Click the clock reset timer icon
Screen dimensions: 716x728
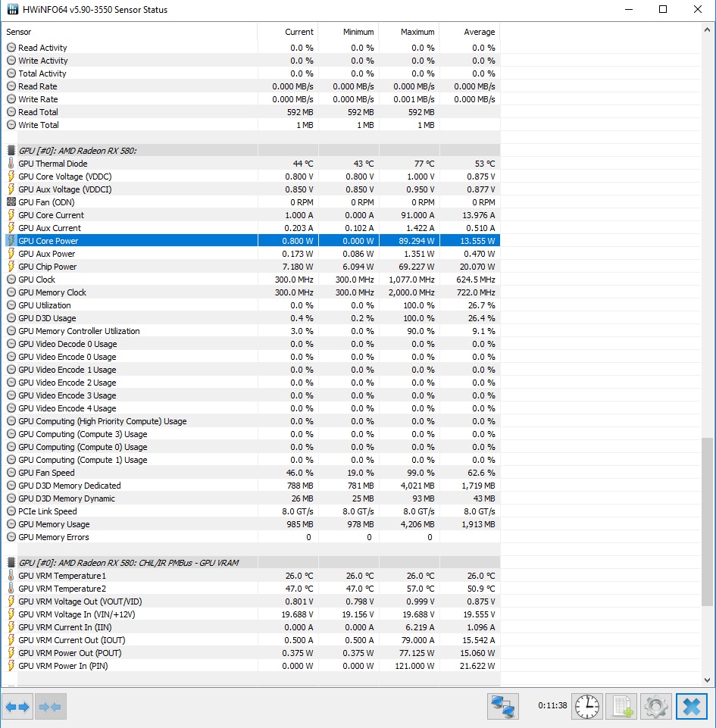[x=587, y=707]
